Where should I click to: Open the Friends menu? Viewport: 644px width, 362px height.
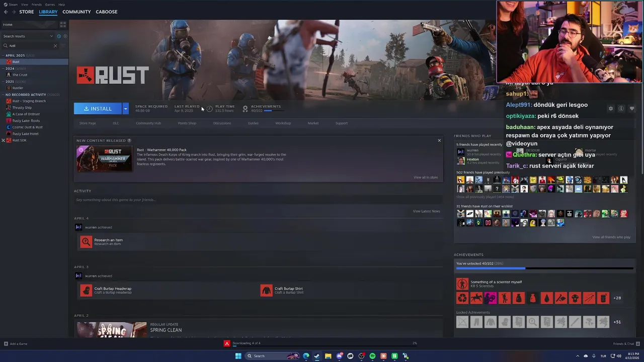click(x=37, y=5)
